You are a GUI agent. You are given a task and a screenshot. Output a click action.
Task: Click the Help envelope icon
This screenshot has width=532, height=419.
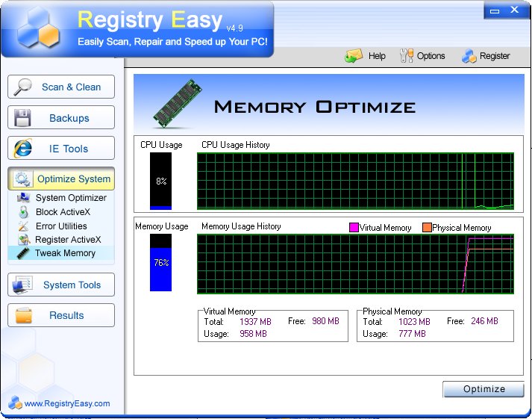point(354,56)
